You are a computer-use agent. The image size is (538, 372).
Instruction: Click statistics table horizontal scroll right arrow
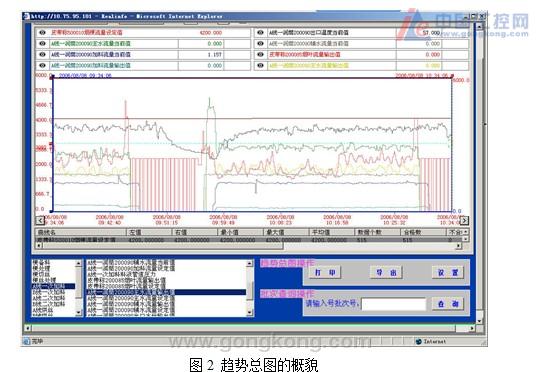459,246
